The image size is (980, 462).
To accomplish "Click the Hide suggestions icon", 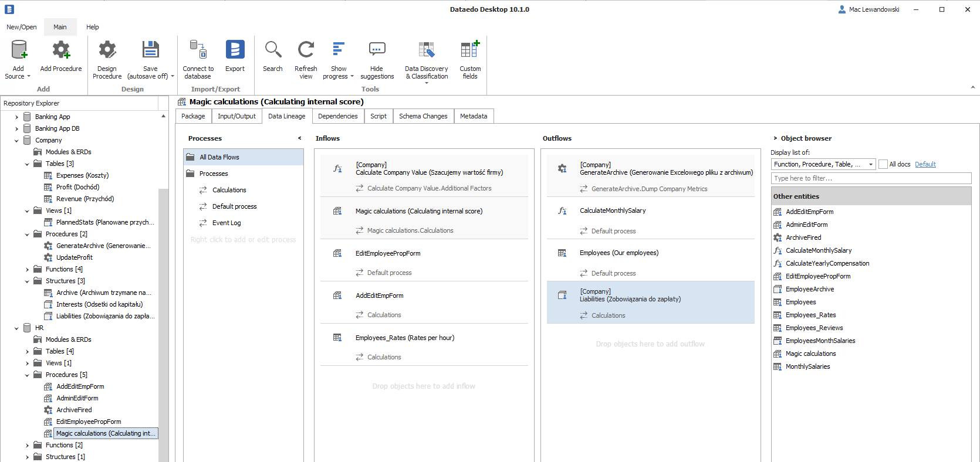I will (x=377, y=50).
